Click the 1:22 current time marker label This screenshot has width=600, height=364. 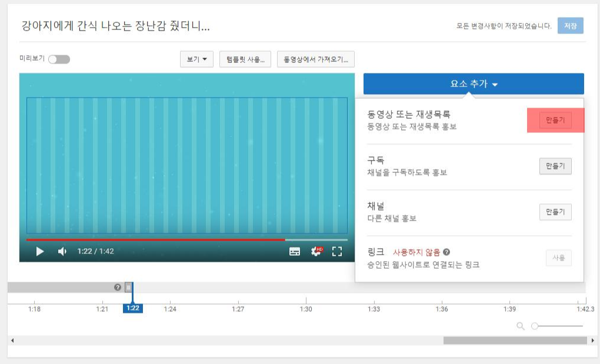(133, 308)
